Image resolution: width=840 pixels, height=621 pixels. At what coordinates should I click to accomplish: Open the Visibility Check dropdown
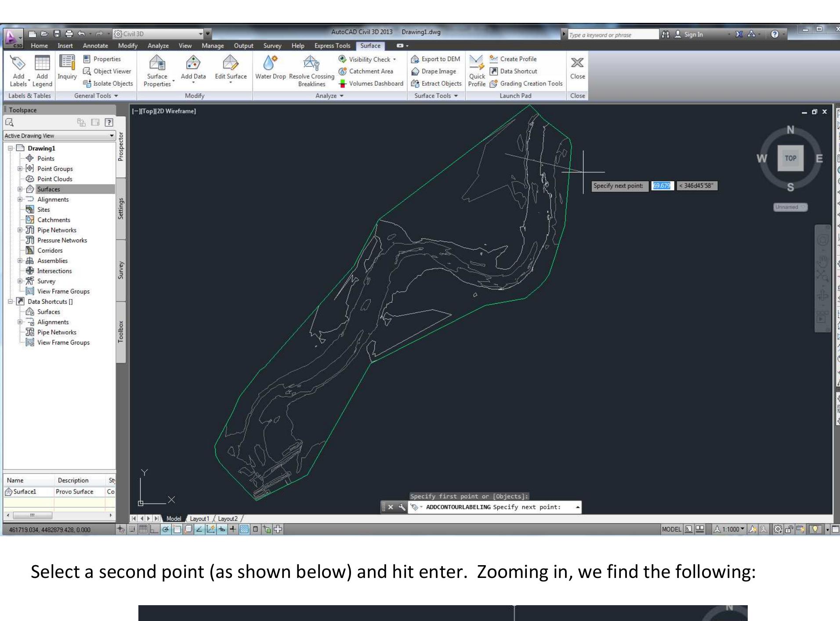click(394, 59)
